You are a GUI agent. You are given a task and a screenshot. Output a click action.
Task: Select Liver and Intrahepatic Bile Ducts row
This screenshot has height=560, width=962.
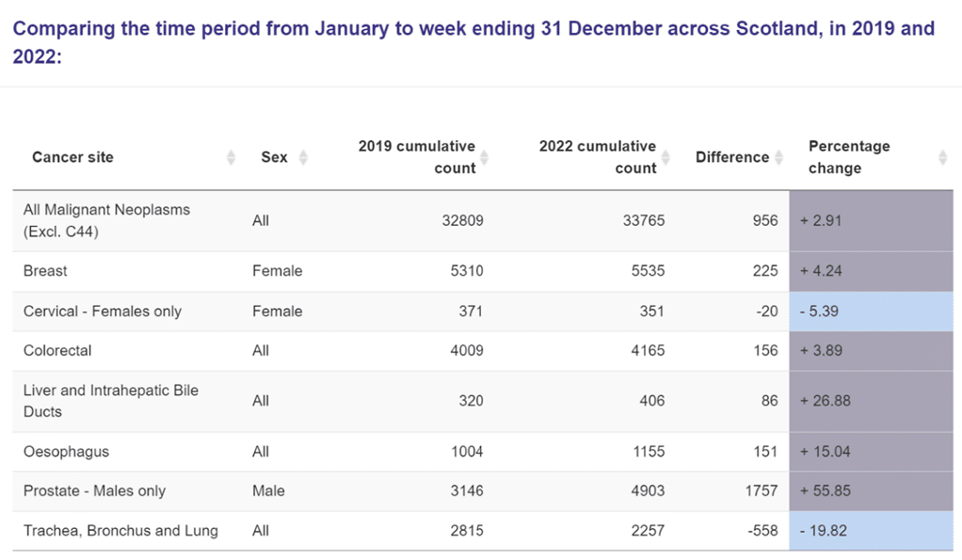(x=483, y=401)
